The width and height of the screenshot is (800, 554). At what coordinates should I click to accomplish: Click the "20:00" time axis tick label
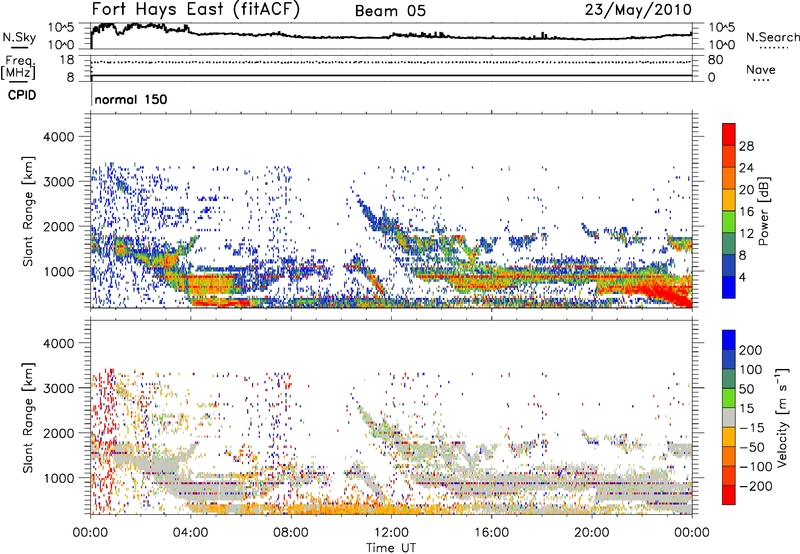click(x=592, y=533)
